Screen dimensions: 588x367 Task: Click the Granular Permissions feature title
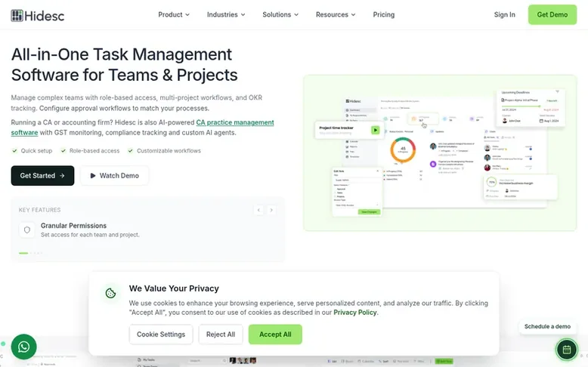73,225
